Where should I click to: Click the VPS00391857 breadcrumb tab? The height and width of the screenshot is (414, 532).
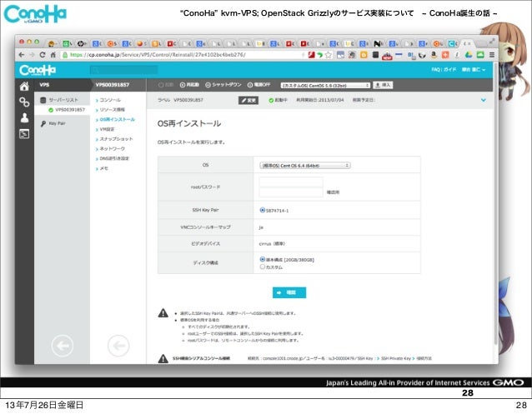pyautogui.click(x=113, y=85)
